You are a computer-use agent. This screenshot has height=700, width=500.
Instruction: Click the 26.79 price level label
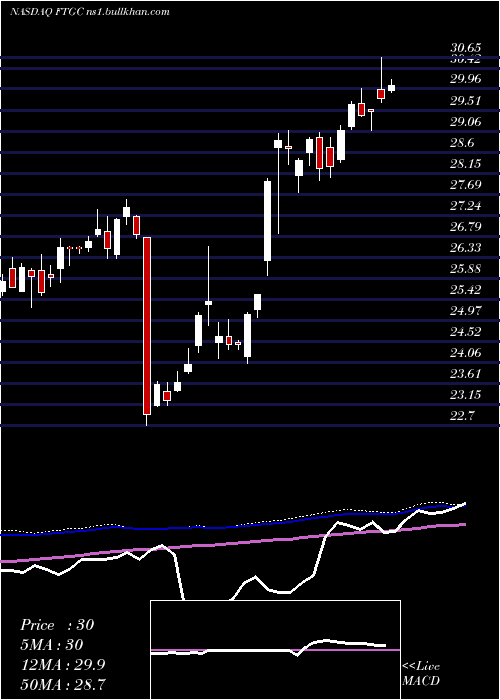click(466, 227)
